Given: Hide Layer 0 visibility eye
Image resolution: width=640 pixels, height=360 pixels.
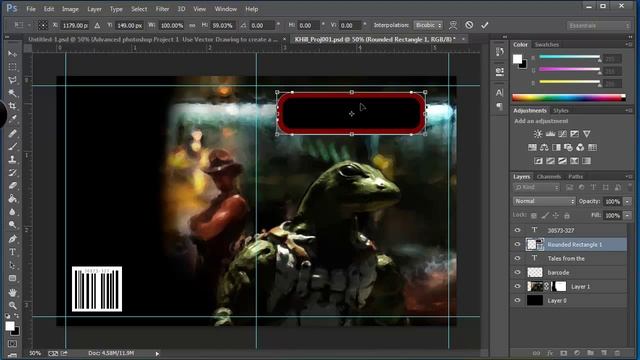Looking at the screenshot, I should click(517, 300).
